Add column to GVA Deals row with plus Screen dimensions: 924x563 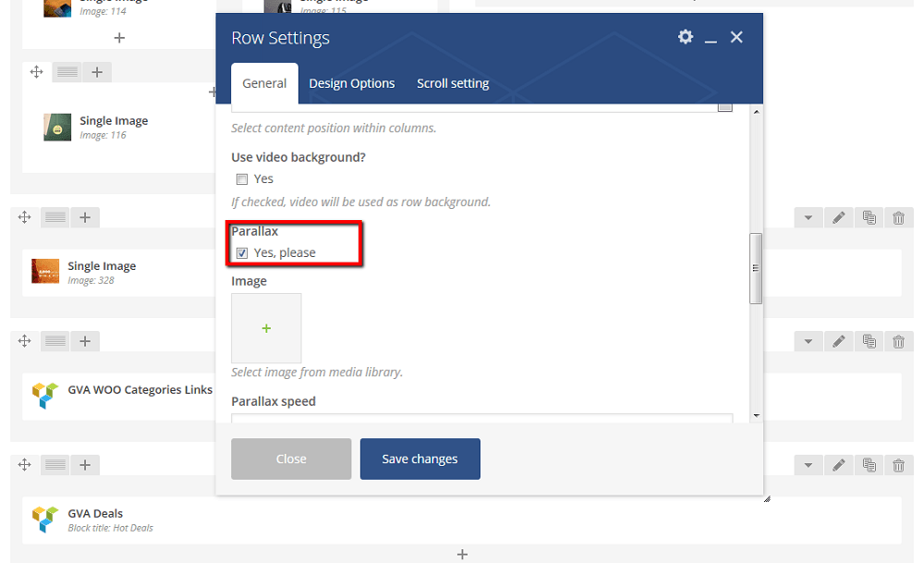pos(85,465)
